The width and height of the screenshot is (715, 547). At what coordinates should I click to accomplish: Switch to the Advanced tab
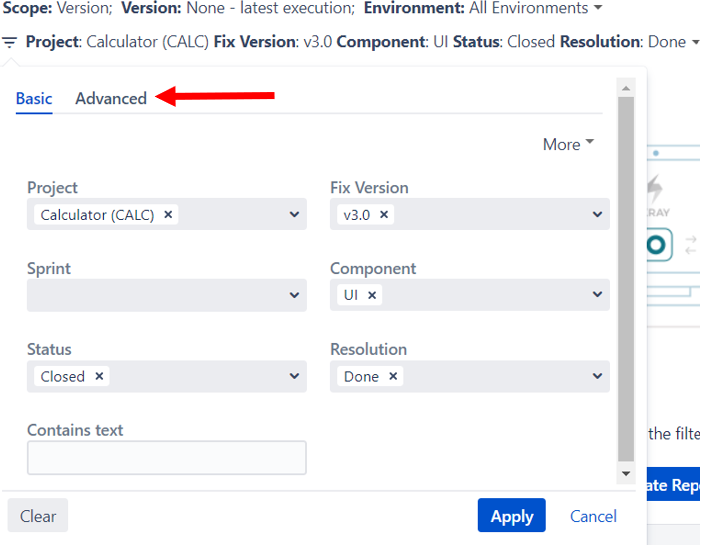(x=111, y=98)
